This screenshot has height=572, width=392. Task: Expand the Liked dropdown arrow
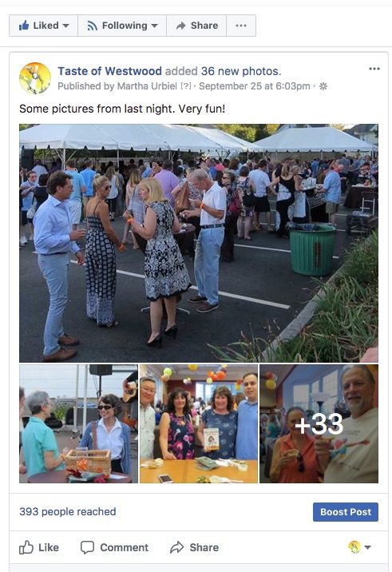coord(66,26)
